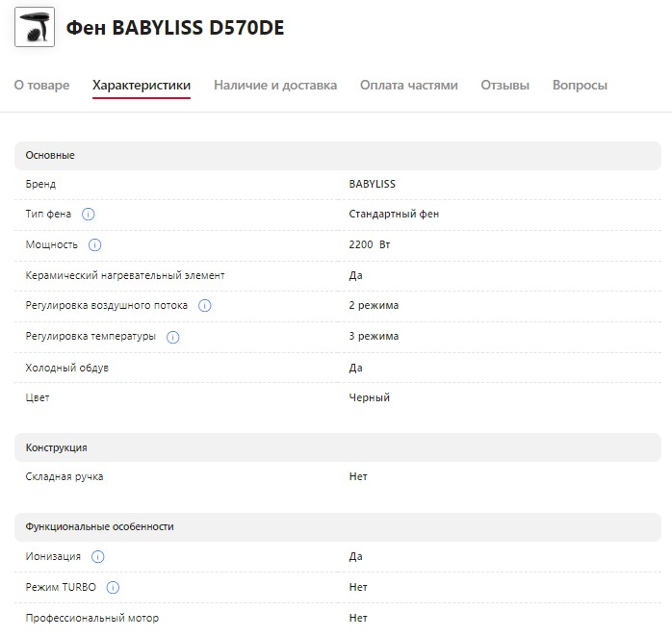Click the 2200 Вт power value

[370, 244]
